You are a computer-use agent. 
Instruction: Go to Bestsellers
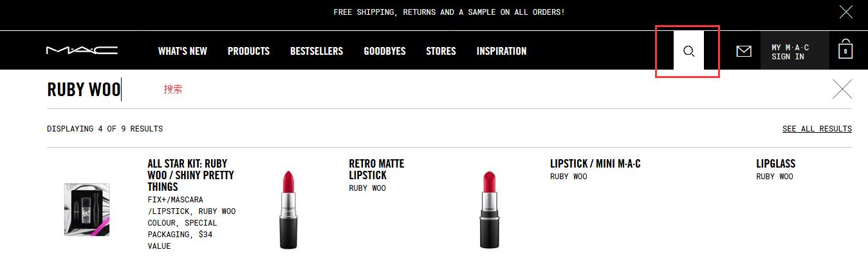(317, 51)
